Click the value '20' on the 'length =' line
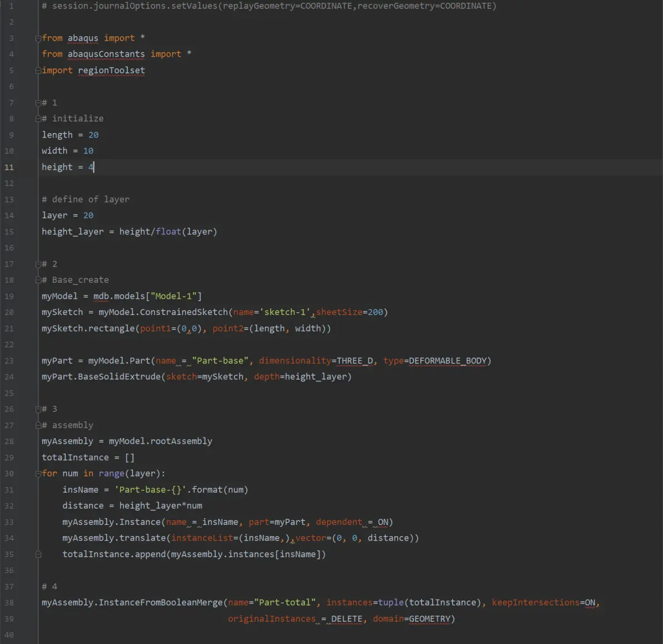This screenshot has width=663, height=644. click(x=93, y=135)
